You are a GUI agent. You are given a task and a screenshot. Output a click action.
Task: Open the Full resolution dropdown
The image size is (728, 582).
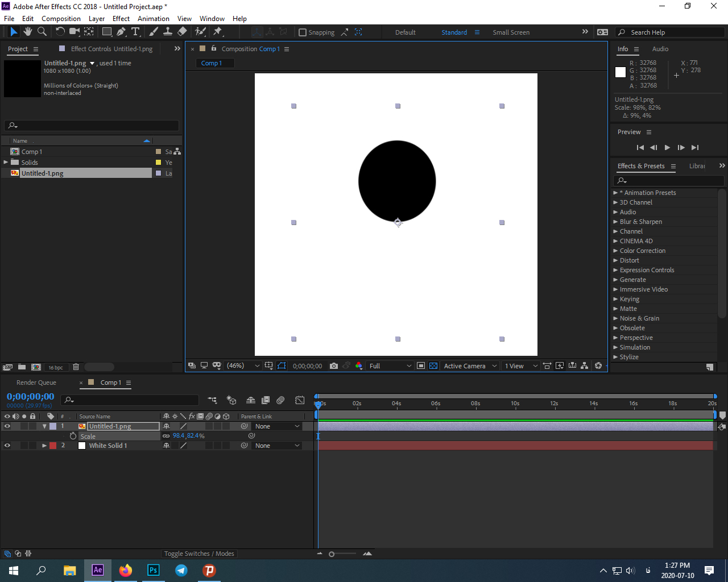click(x=390, y=366)
